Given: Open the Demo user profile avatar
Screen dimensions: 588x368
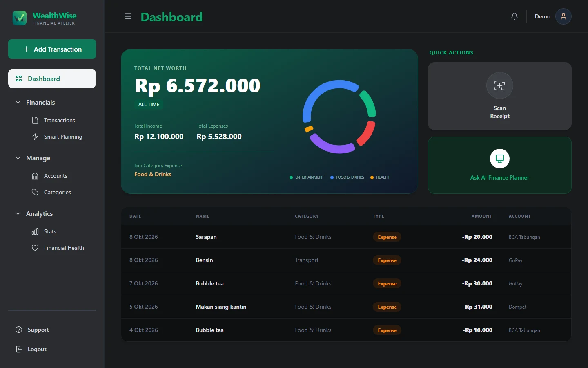Looking at the screenshot, I should pyautogui.click(x=563, y=16).
